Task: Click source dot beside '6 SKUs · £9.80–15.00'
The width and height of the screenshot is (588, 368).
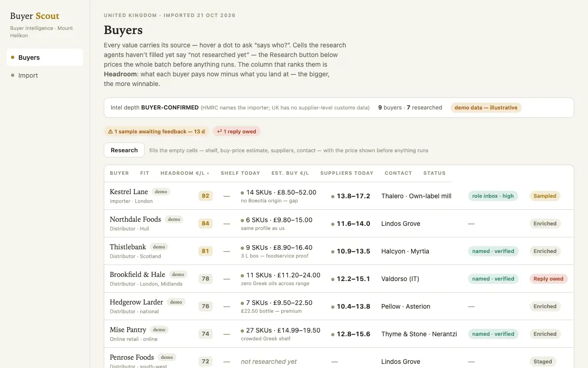Action: [243, 220]
